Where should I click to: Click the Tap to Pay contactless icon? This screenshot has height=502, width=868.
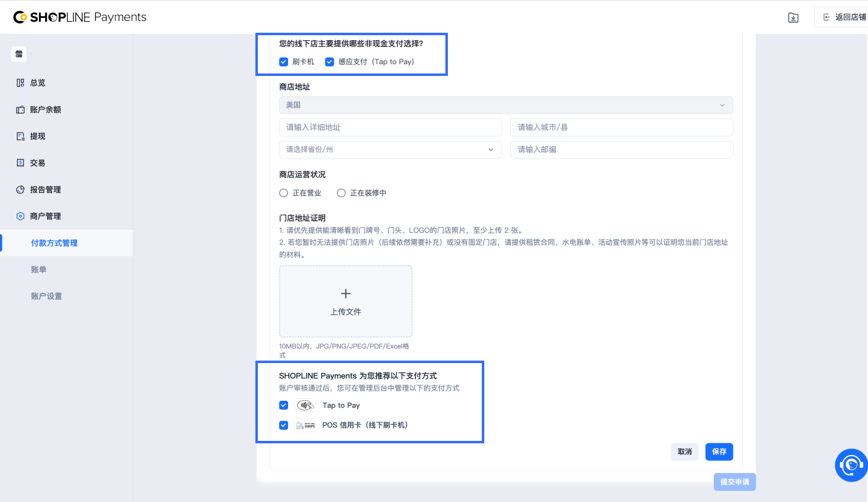point(305,406)
